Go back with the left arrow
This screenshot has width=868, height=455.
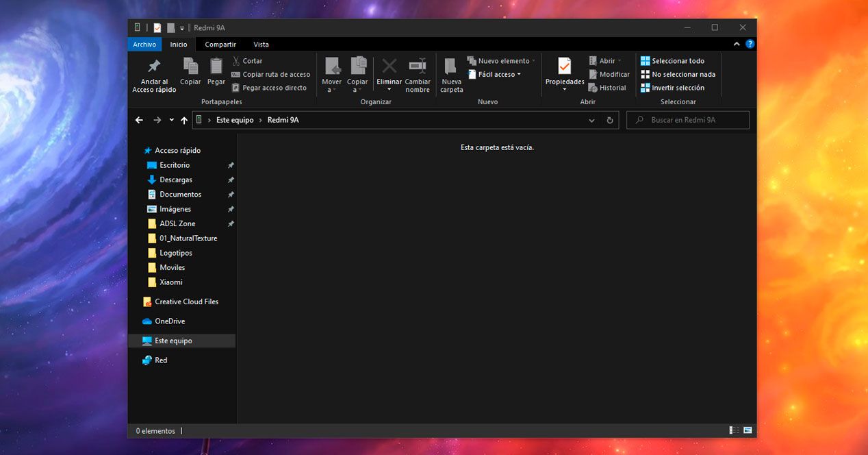tap(139, 120)
